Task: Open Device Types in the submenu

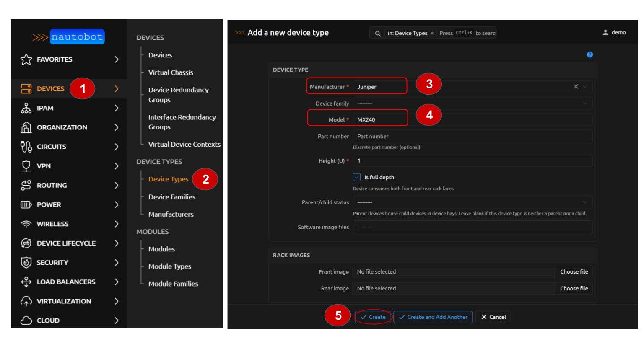Action: [x=168, y=179]
